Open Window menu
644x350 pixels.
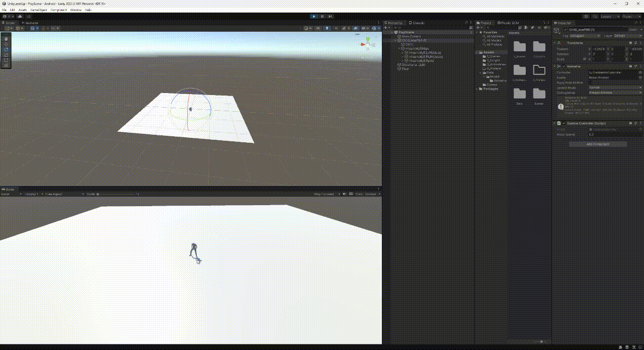click(76, 10)
